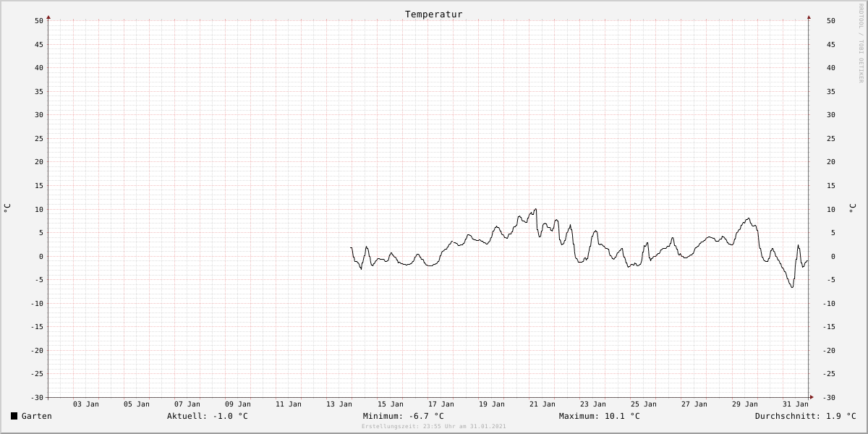Screen dimensions: 868x434
Task: Select the "21 Jan" date label
Action: click(x=542, y=404)
